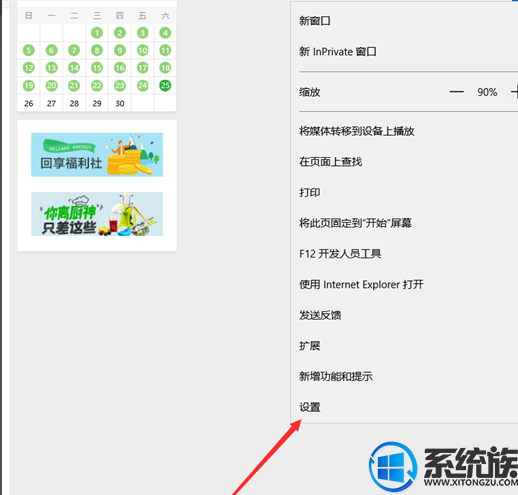Viewport: 518px width, 495px height.
Task: Select 新窗口 menu entry
Action: (x=404, y=21)
